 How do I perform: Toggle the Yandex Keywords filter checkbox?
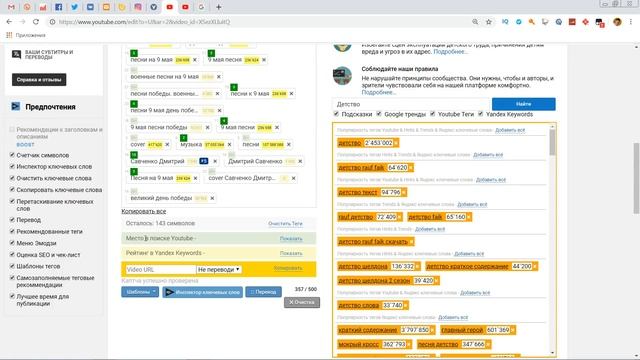[x=480, y=114]
